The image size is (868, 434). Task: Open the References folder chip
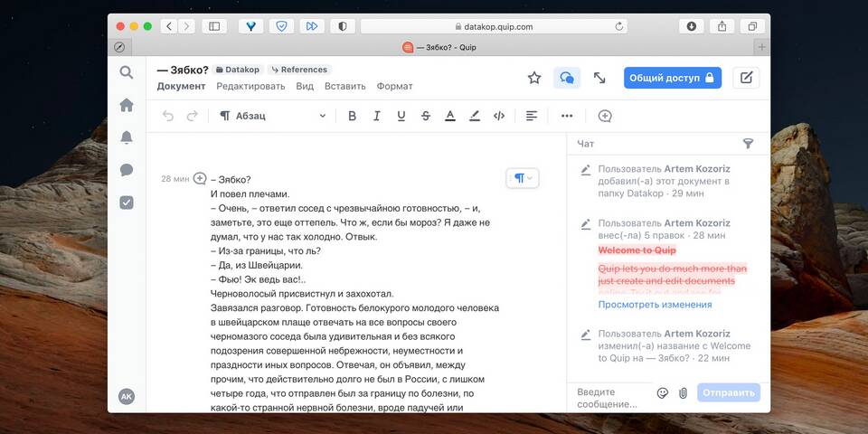pyautogui.click(x=299, y=70)
